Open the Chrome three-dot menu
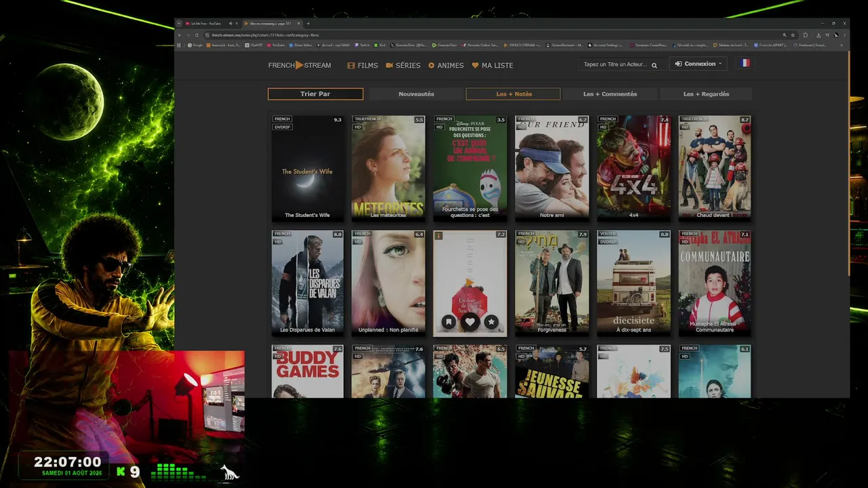 844,35
